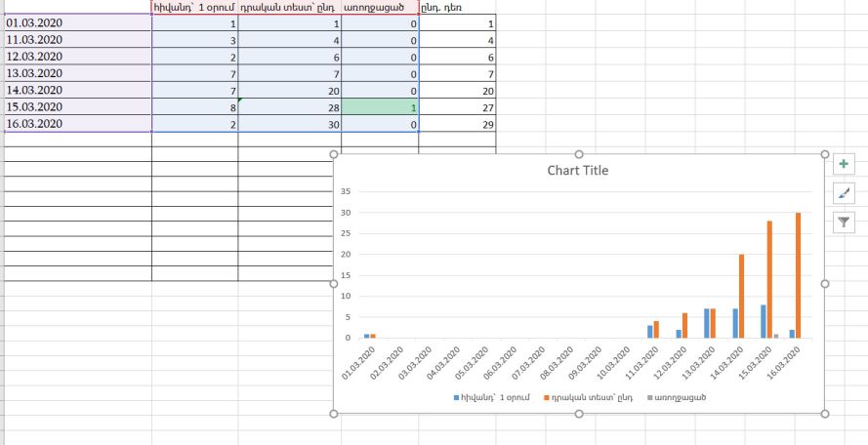Open the Chart Elements plus button
868x445 pixels.
coord(844,164)
